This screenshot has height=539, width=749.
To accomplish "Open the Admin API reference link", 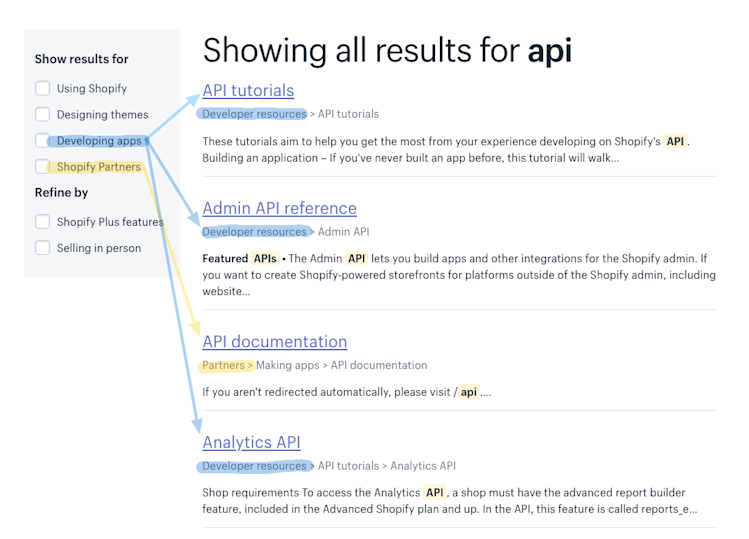I will tap(279, 208).
